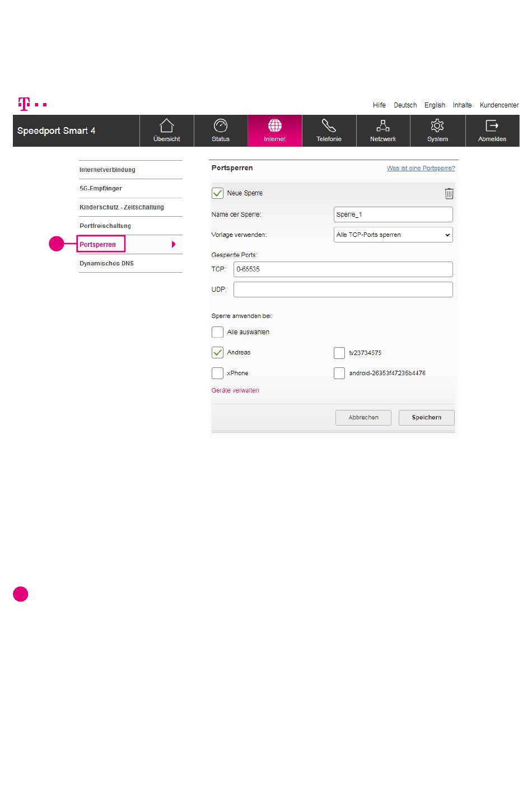
Task: Click the Portsperren panel heading
Action: click(232, 168)
